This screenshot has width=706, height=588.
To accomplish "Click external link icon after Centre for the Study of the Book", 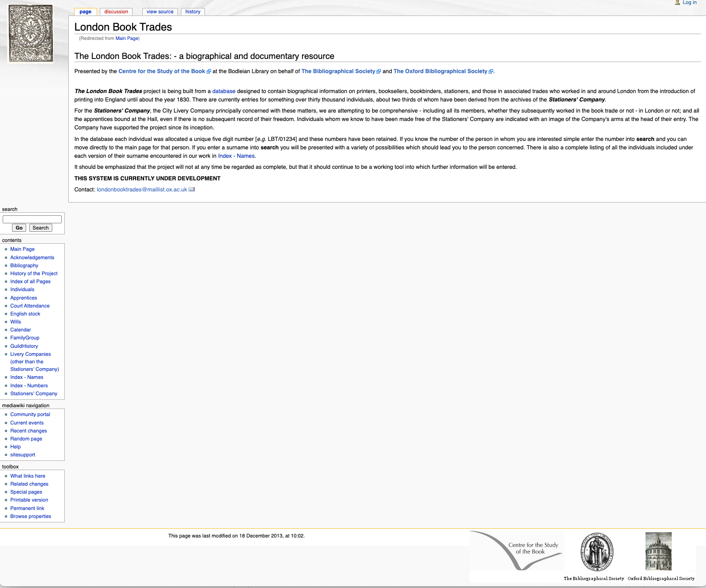I will tap(209, 71).
